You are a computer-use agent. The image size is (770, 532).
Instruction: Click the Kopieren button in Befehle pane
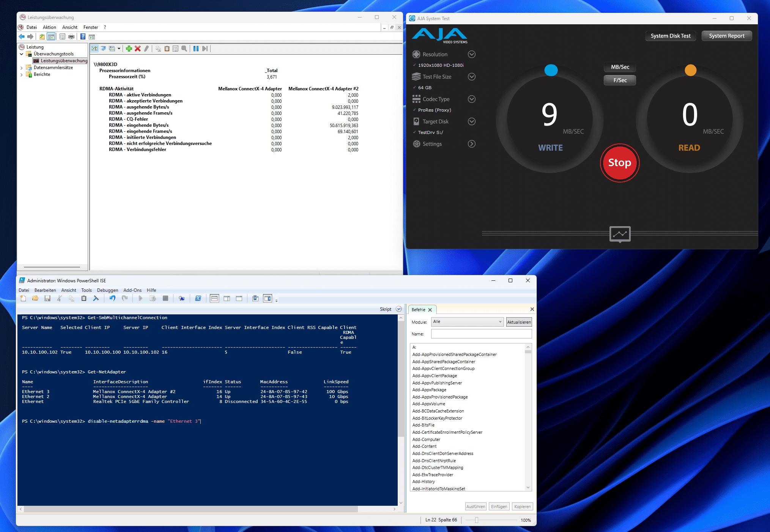point(523,507)
